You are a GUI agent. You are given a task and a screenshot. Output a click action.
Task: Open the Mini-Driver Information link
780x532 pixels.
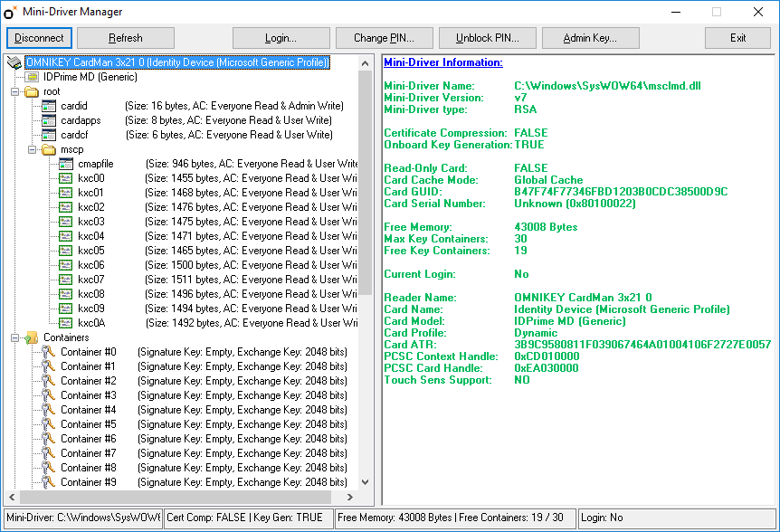tap(443, 62)
